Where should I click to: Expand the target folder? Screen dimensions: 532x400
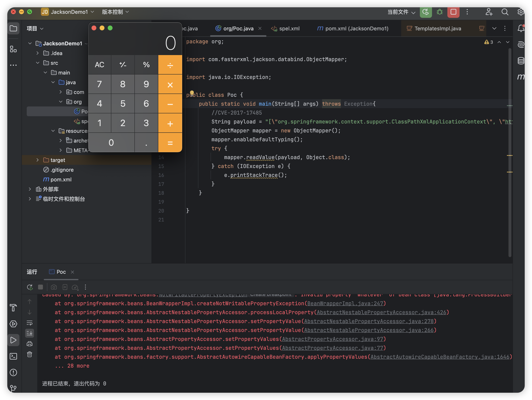click(37, 160)
